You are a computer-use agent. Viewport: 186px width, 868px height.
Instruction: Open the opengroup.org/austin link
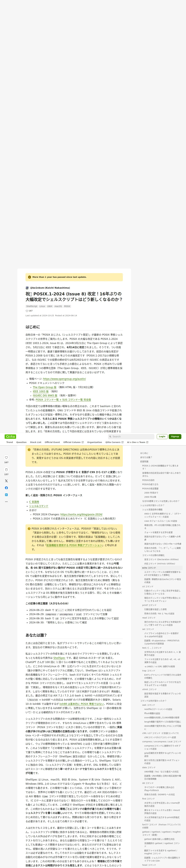point(64,379)
